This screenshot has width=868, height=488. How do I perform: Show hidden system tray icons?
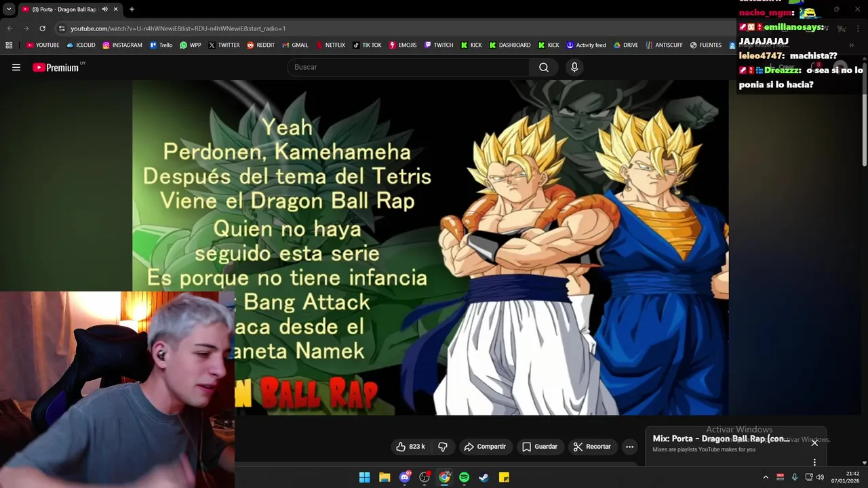pos(766,477)
